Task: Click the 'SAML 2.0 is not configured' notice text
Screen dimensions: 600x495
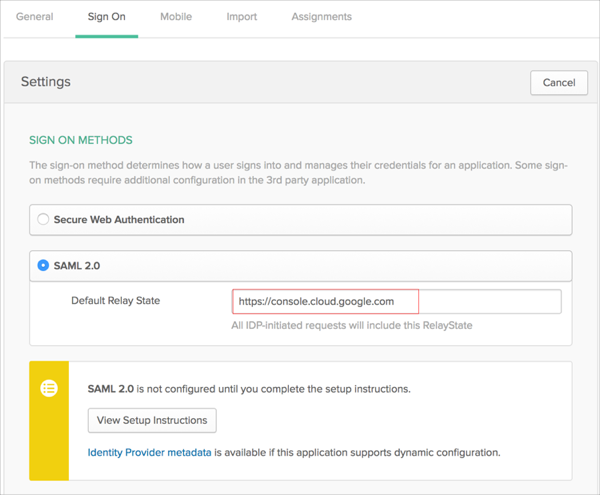Action: click(x=249, y=388)
